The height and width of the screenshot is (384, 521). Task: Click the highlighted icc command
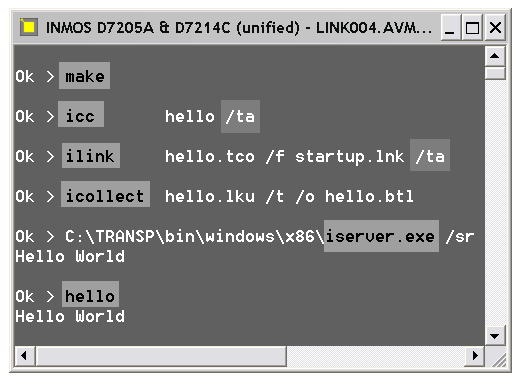tap(81, 114)
